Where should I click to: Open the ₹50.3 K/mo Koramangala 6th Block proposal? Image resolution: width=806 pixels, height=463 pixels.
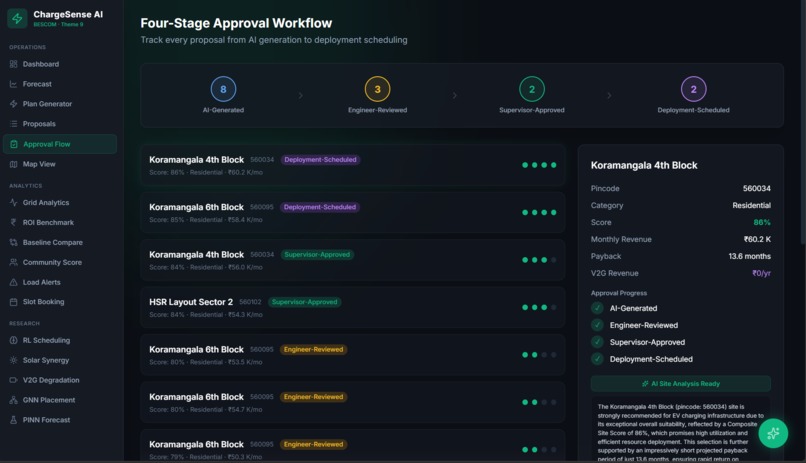tap(353, 445)
